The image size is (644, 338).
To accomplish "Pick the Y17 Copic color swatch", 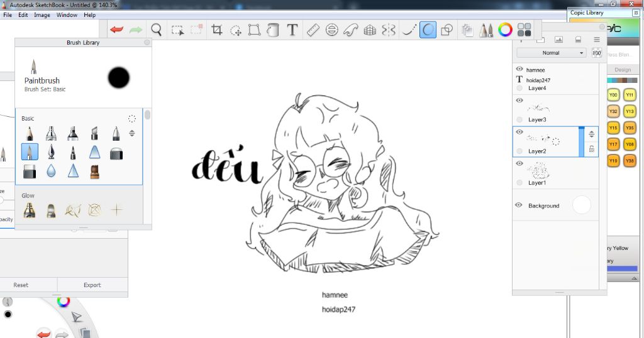I will pyautogui.click(x=613, y=144).
